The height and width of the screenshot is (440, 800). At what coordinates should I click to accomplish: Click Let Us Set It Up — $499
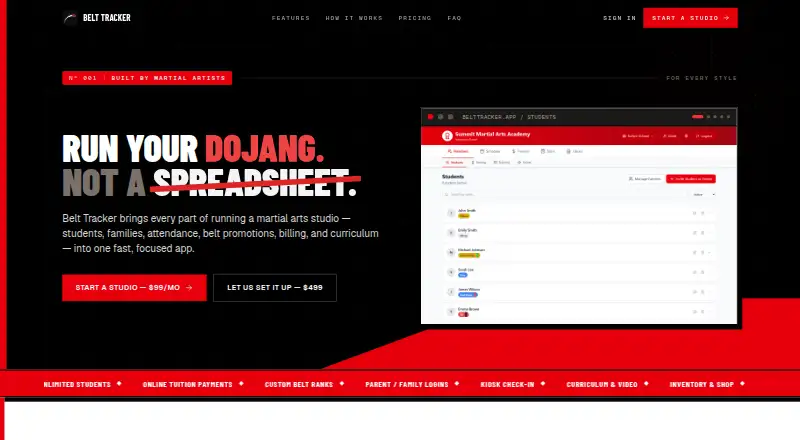pos(275,287)
